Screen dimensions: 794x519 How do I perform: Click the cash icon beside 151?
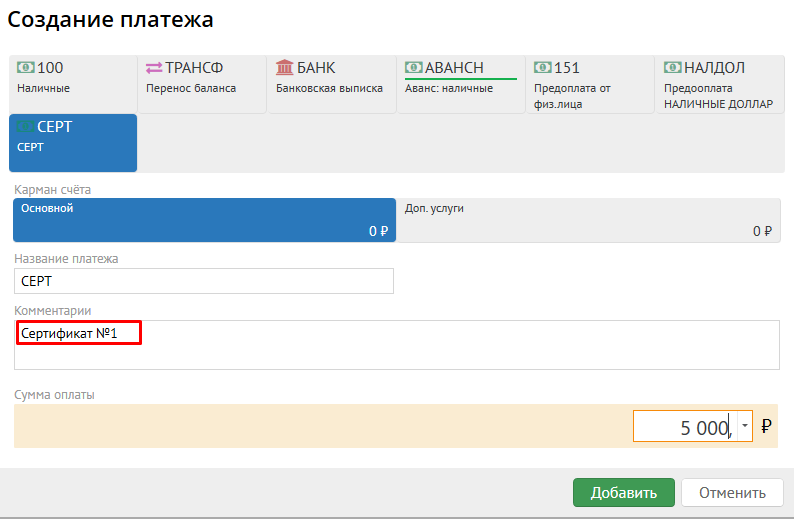click(543, 67)
